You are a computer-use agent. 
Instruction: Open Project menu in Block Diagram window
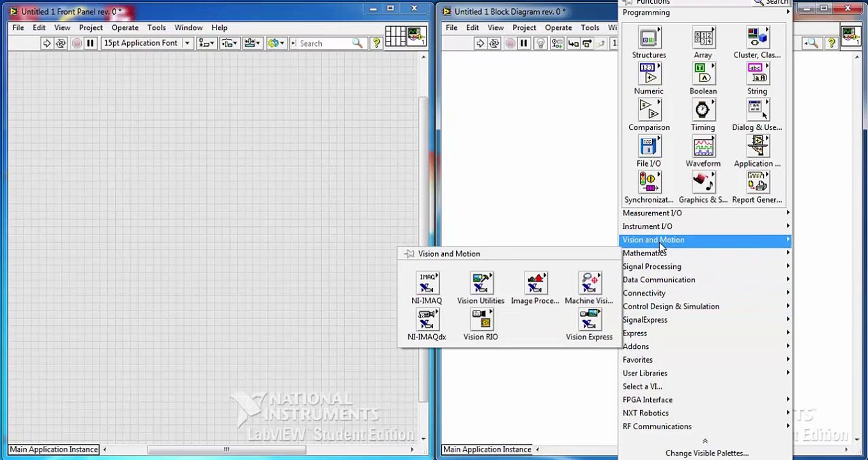(524, 27)
